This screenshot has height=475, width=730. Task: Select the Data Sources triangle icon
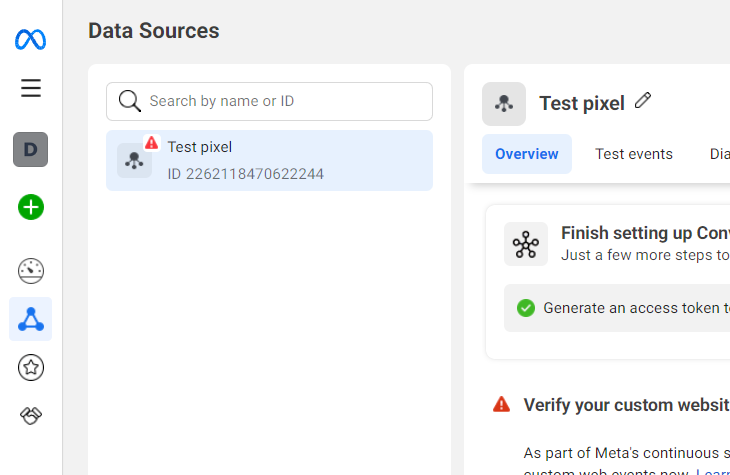[31, 319]
